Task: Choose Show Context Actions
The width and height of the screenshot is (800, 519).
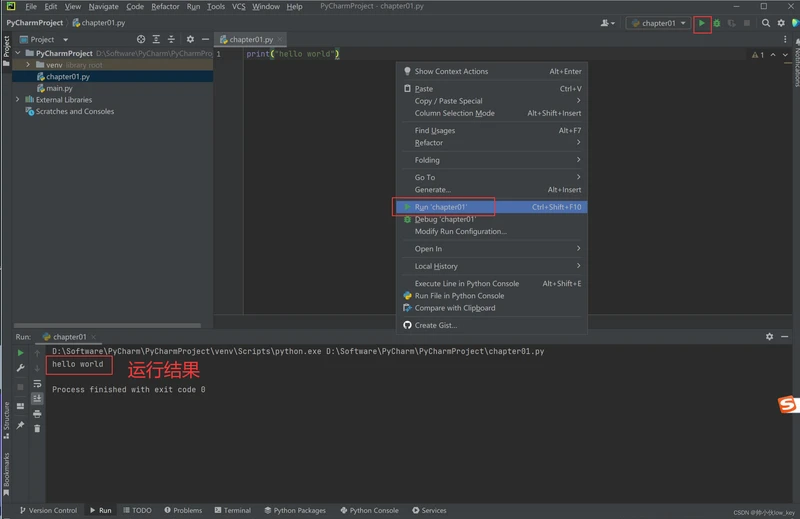Action: (492, 71)
